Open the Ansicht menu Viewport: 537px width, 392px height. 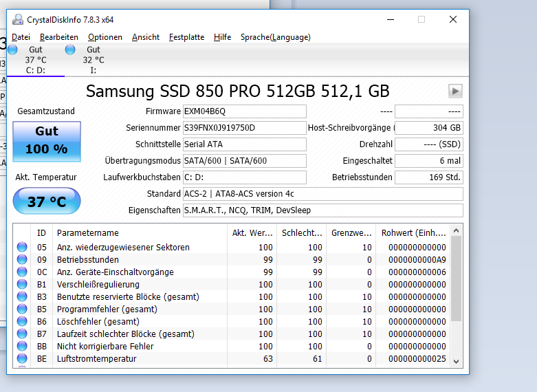pos(146,37)
